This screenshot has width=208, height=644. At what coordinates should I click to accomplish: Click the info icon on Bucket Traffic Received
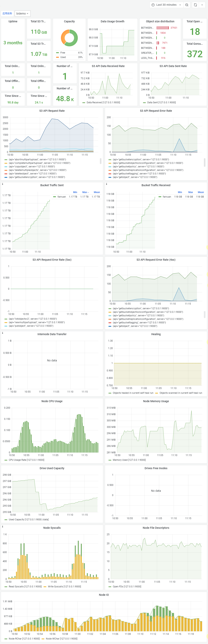pyautogui.click(x=107, y=184)
